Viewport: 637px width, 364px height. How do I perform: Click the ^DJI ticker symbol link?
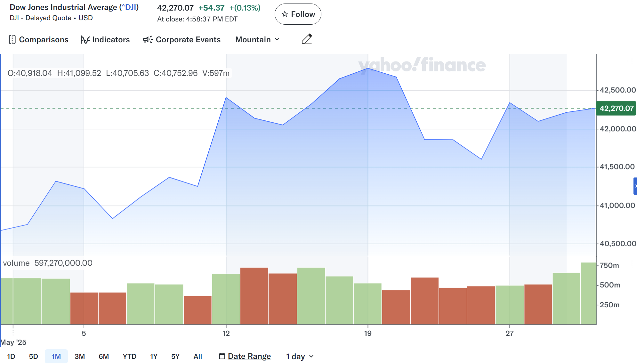click(x=129, y=7)
